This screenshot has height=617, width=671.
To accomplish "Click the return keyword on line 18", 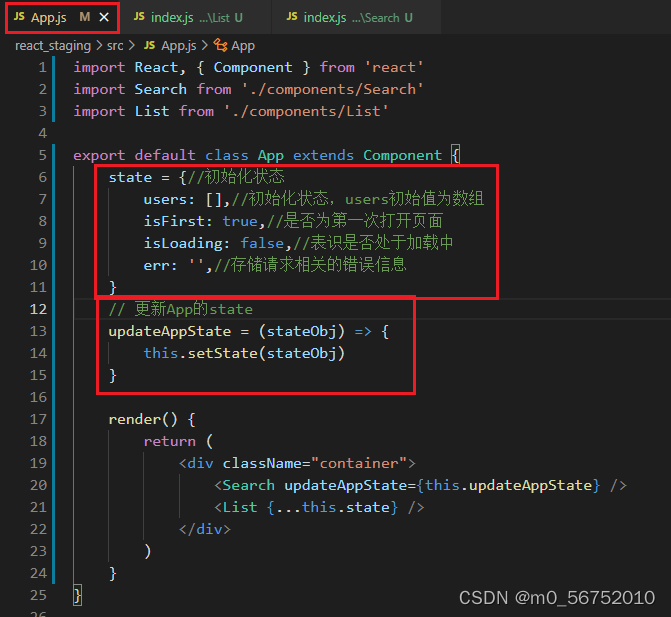I will pos(169,441).
